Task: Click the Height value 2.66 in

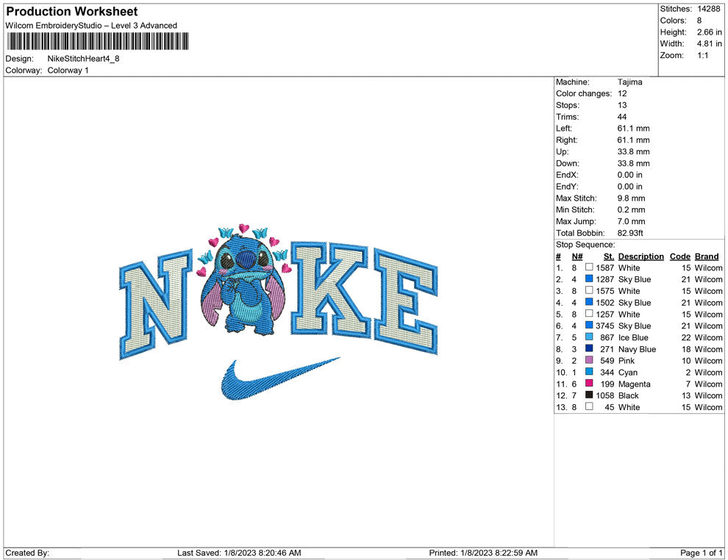Action: [x=709, y=32]
